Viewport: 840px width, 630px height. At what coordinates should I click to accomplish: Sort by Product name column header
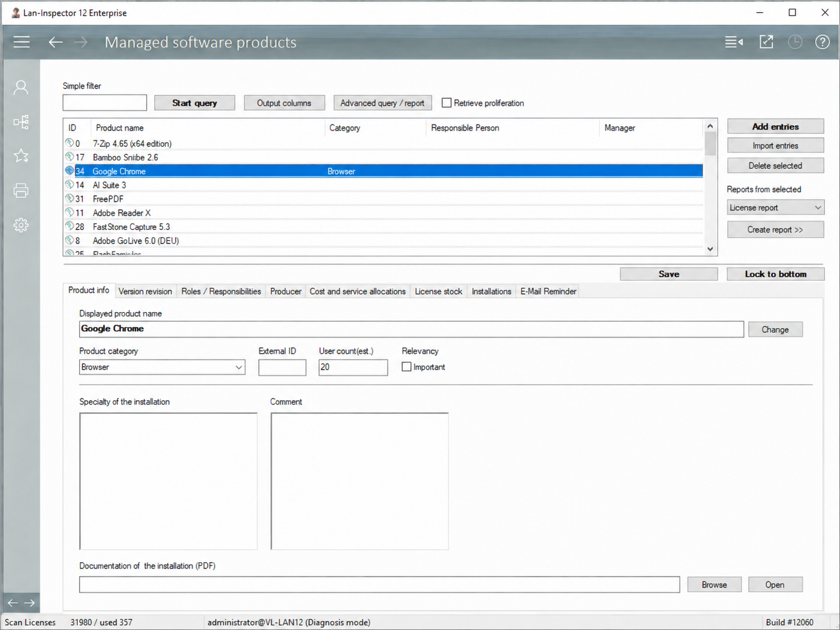(x=208, y=128)
